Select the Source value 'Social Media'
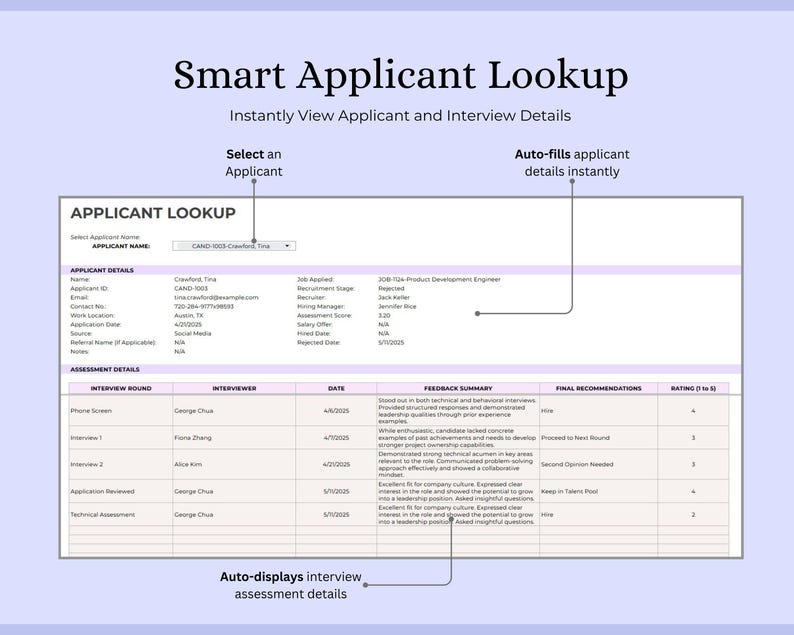Screen dimensions: 794x635 pyautogui.click(x=192, y=334)
